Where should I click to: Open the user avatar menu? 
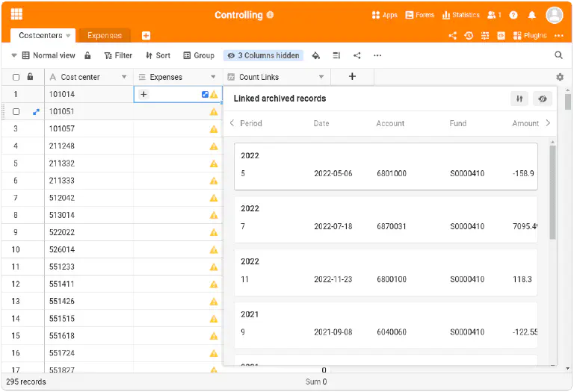coord(555,15)
